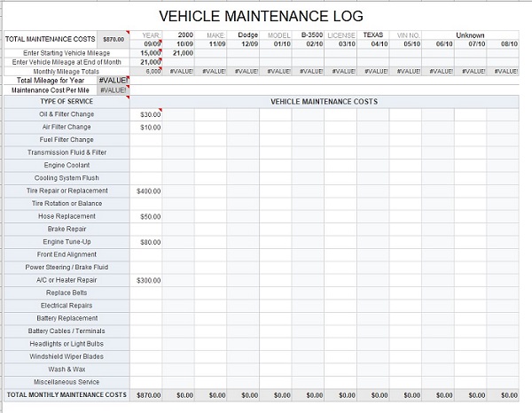This screenshot has height=413, width=532.
Task: Click the monthly total $870.00 cell
Action: tap(146, 395)
